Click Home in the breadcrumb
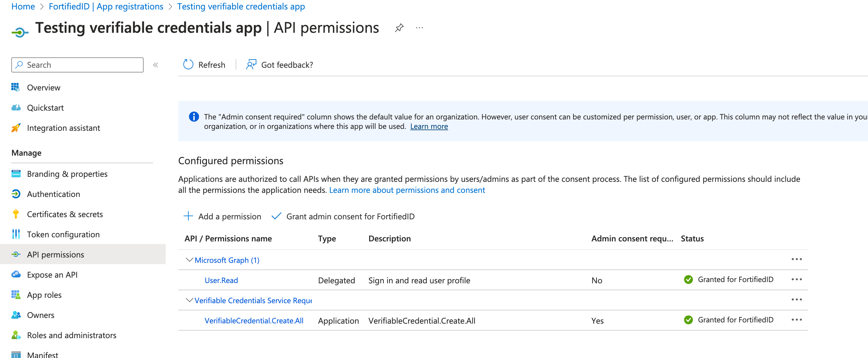This screenshot has height=358, width=868. (23, 6)
